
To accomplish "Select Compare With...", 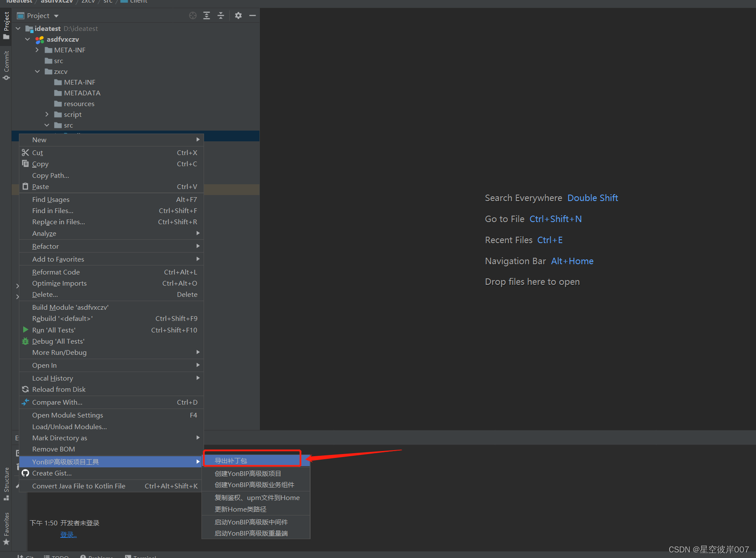I will (x=111, y=402).
